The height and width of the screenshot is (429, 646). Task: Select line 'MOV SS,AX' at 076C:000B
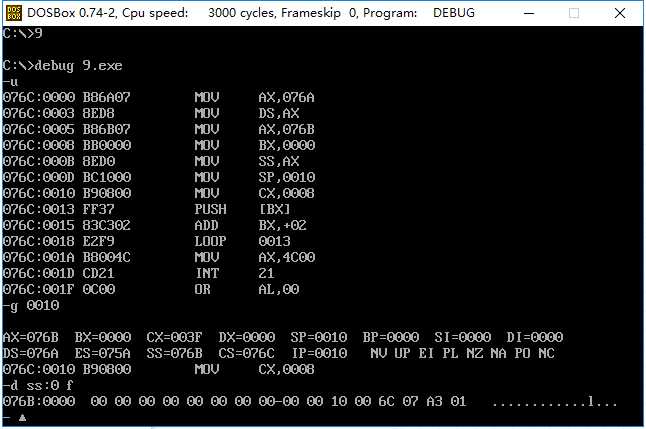point(151,161)
